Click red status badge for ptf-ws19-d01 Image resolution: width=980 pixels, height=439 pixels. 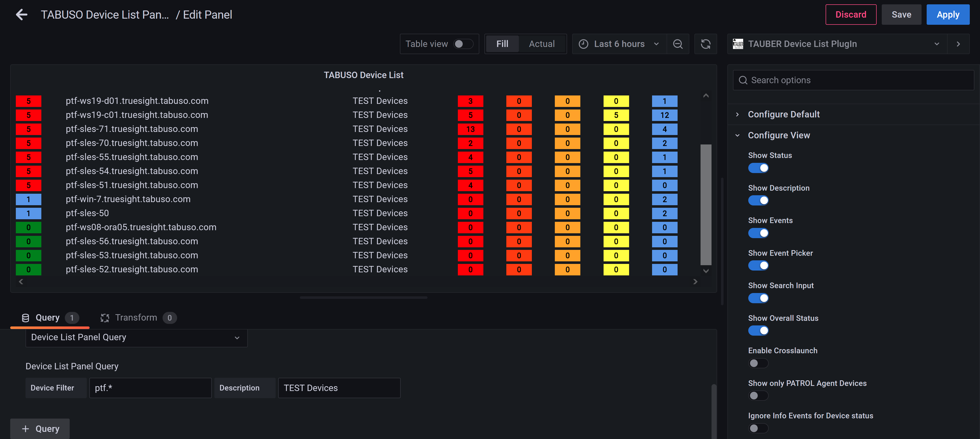point(29,101)
